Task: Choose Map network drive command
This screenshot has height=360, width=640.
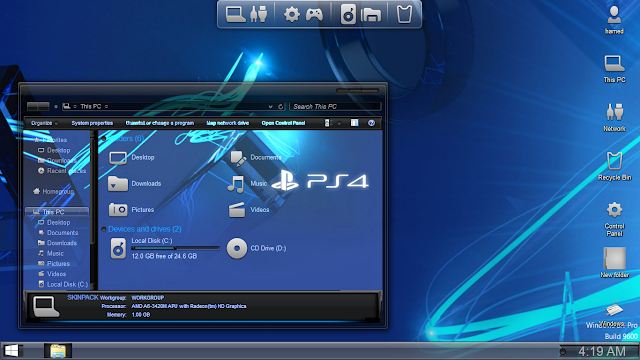Action: (x=227, y=123)
